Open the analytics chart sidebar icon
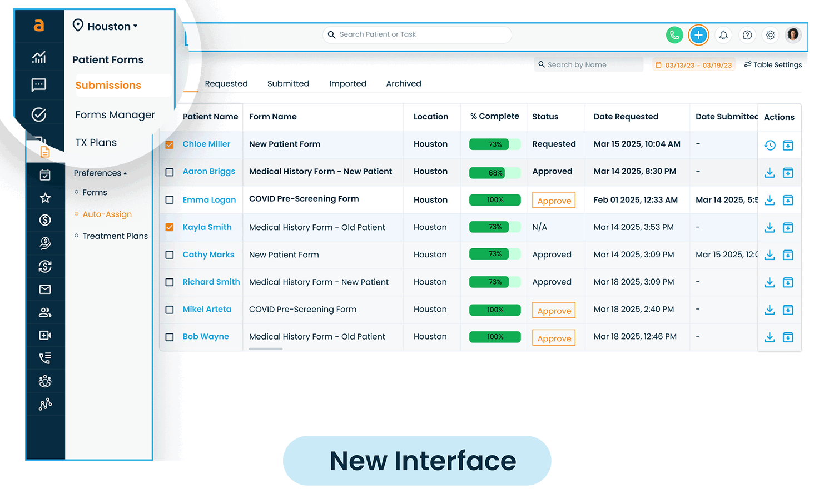This screenshot has width=834, height=504. coord(39,57)
